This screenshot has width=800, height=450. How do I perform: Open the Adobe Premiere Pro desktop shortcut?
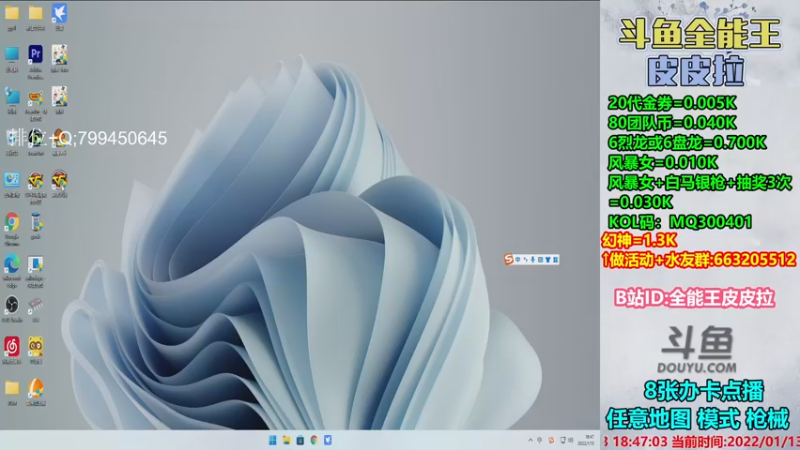click(x=35, y=54)
